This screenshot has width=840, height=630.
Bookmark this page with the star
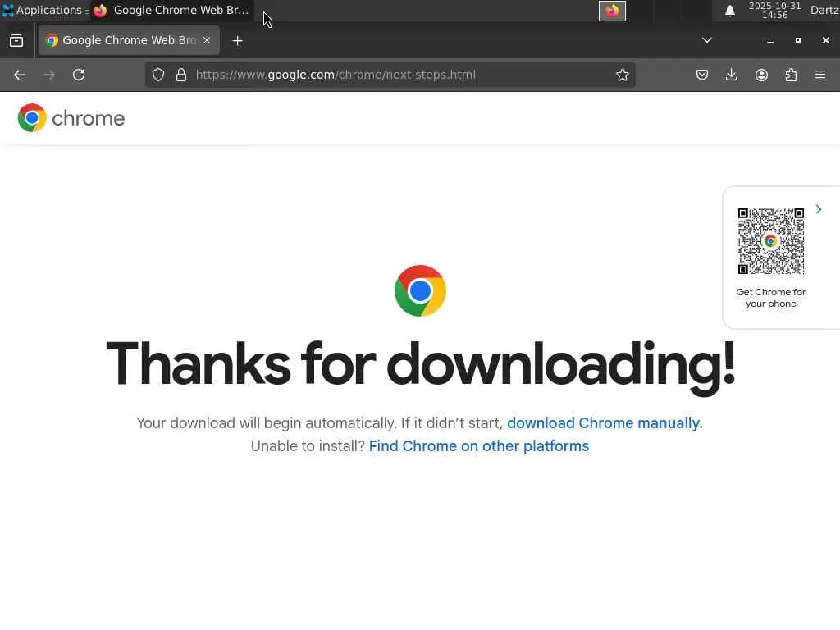point(622,75)
